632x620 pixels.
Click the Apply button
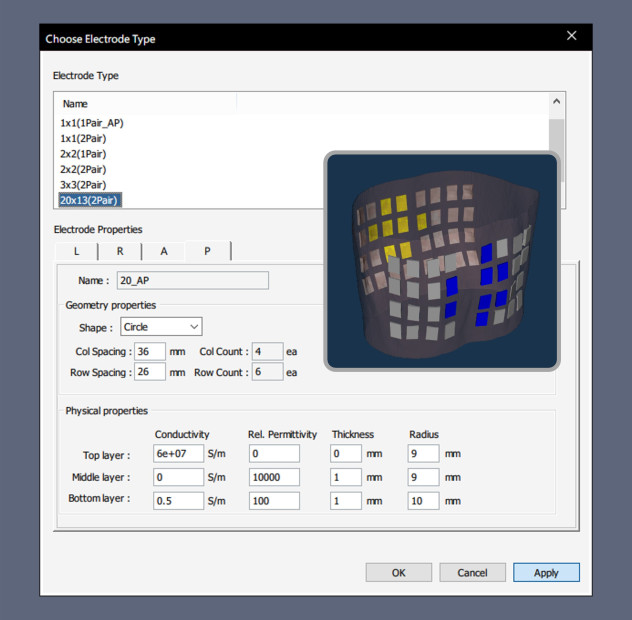[546, 573]
